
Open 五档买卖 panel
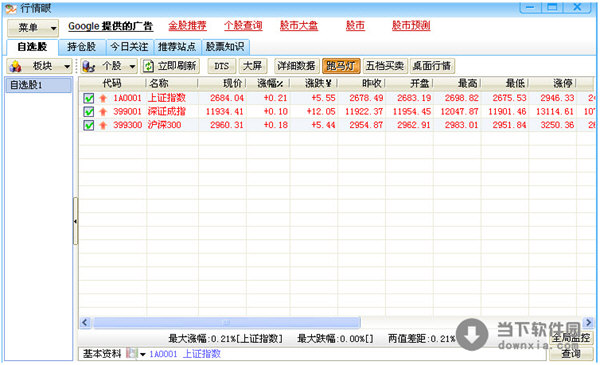coord(385,66)
